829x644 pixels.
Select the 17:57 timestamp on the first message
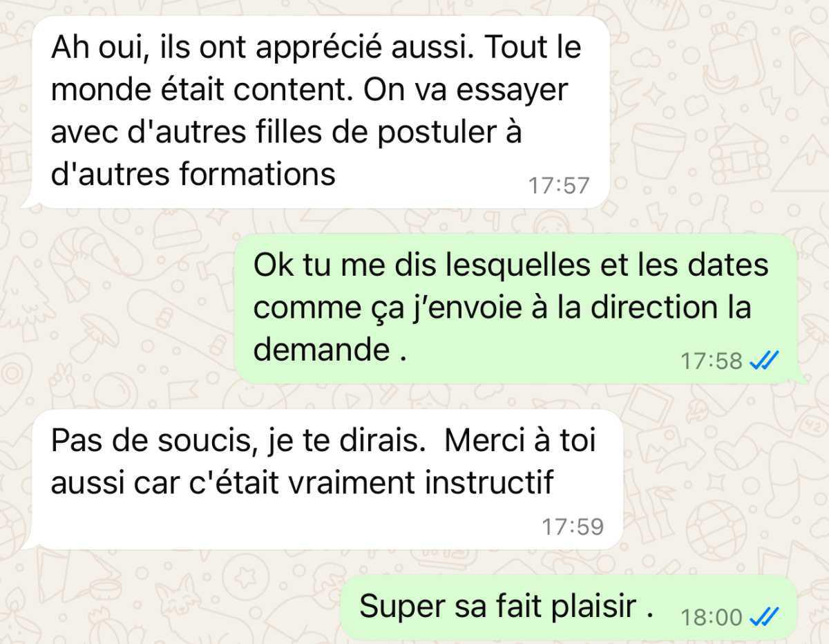coord(558,185)
